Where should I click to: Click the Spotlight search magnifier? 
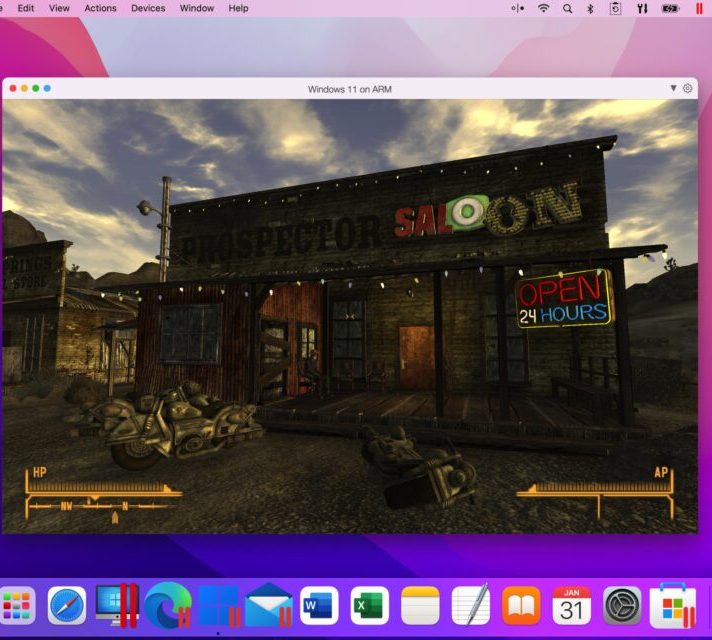567,8
